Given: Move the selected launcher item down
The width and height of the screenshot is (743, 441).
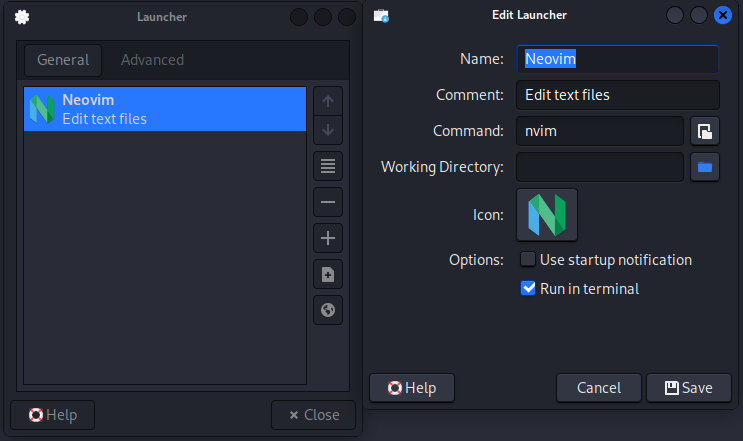Looking at the screenshot, I should (x=328, y=130).
